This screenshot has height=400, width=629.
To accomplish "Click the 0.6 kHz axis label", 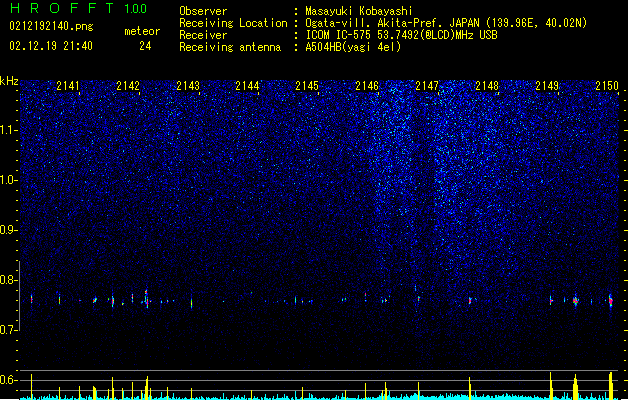I will coord(9,380).
